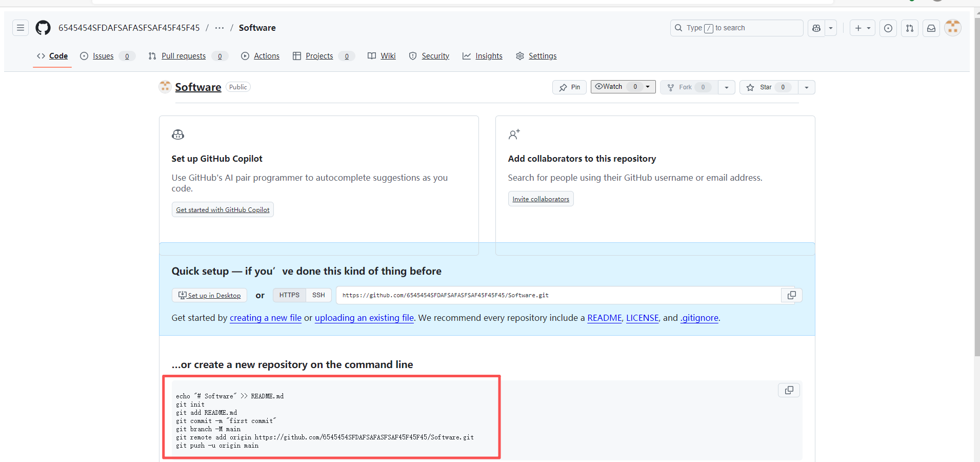Click Get started with GitHub Copilot
The height and width of the screenshot is (462, 980).
(223, 209)
